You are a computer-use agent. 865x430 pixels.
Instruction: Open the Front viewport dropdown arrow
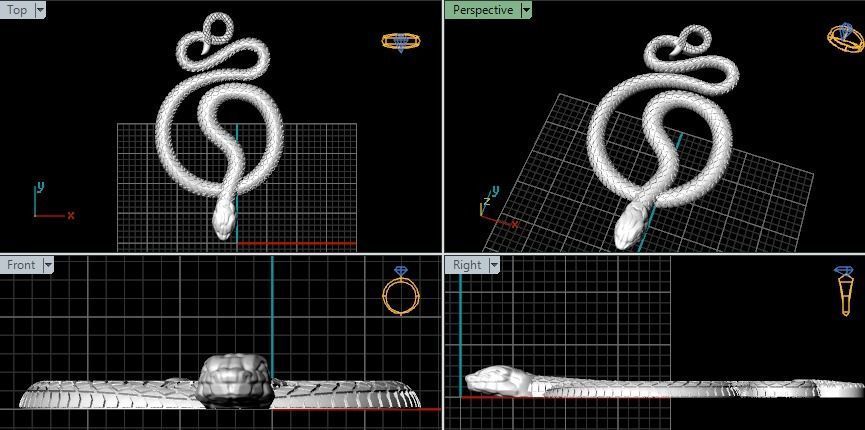click(x=48, y=265)
